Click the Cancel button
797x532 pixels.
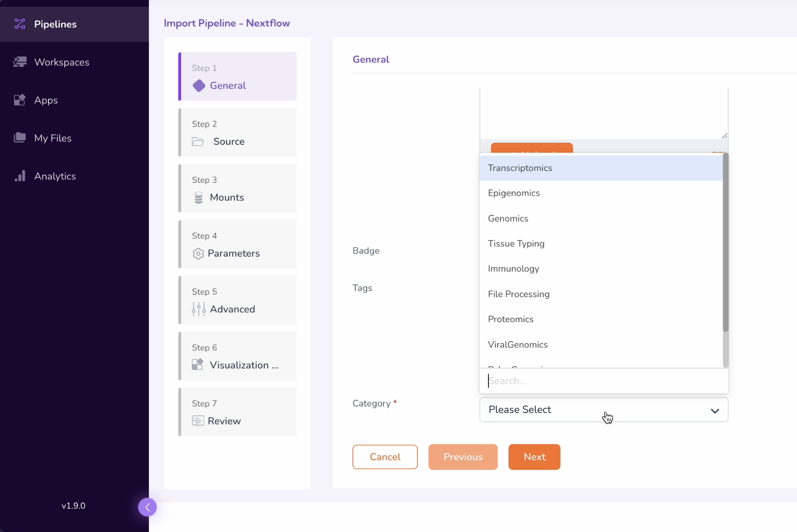click(x=385, y=457)
